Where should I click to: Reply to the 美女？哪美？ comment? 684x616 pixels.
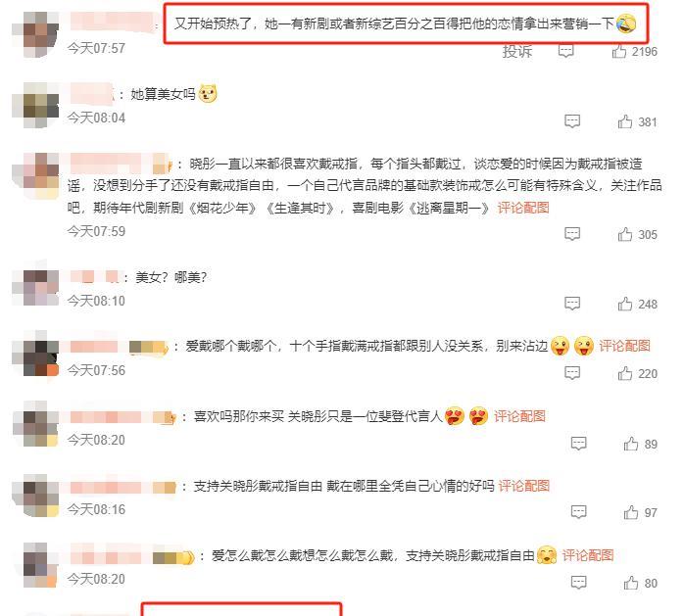pos(572,304)
